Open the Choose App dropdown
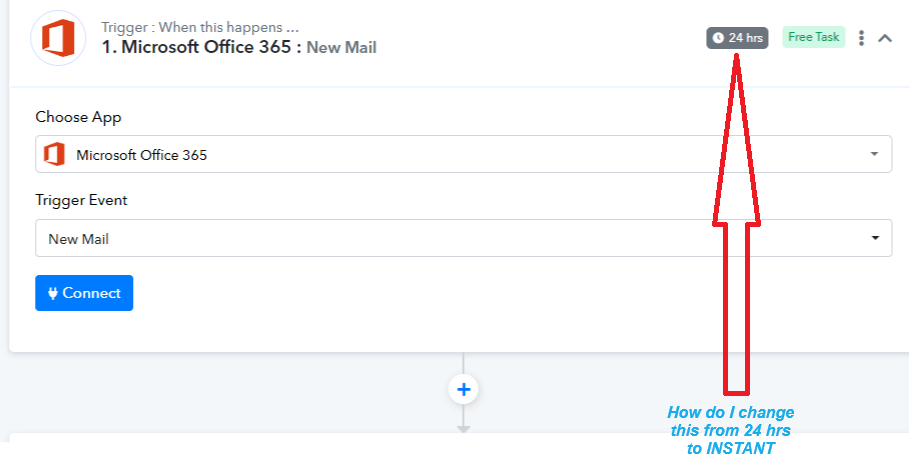Image resolution: width=909 pixels, height=462 pixels. (463, 154)
